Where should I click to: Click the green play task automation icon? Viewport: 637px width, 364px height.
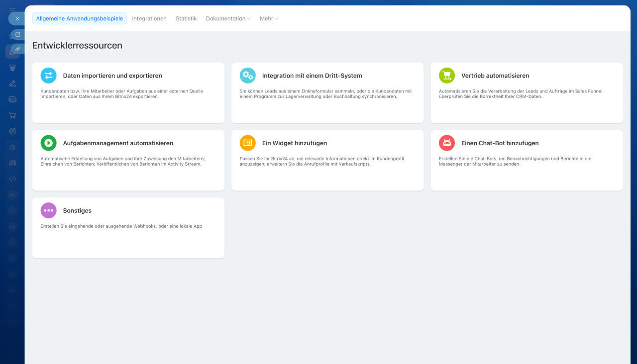(x=48, y=143)
